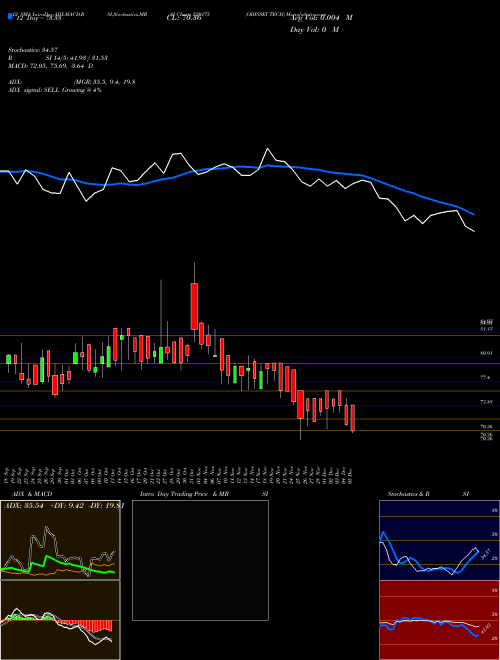Click the 'Stochastics & R' panel title

tap(409, 494)
